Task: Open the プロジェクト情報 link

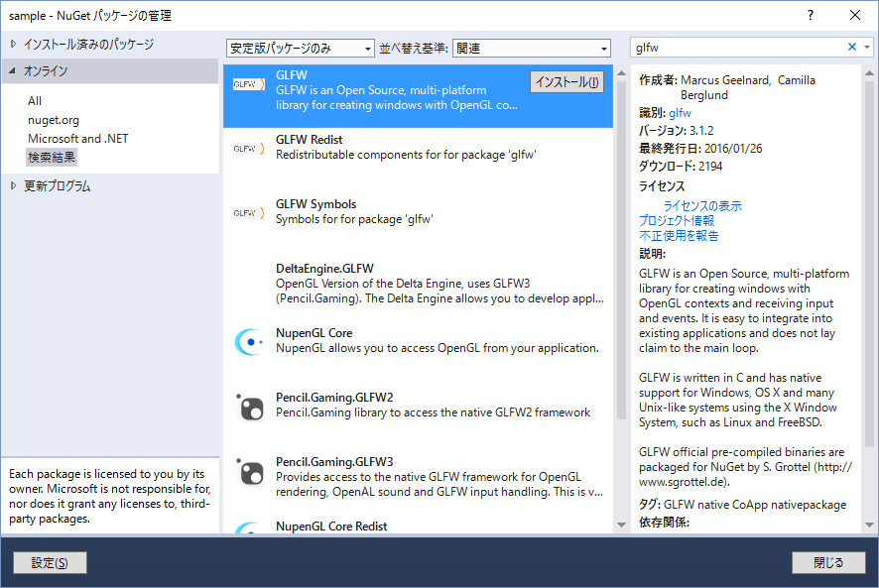Action: pos(677,221)
